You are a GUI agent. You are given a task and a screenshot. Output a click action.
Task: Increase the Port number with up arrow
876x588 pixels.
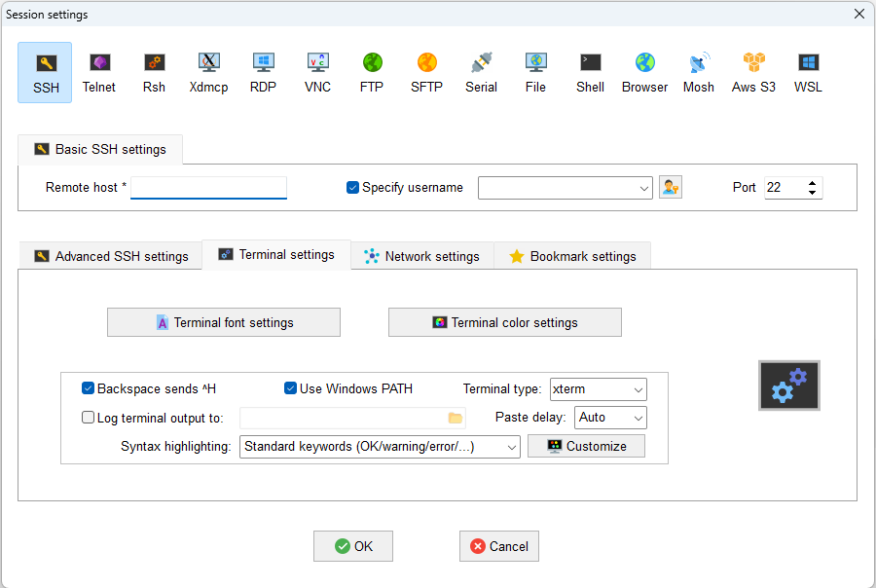(x=813, y=183)
